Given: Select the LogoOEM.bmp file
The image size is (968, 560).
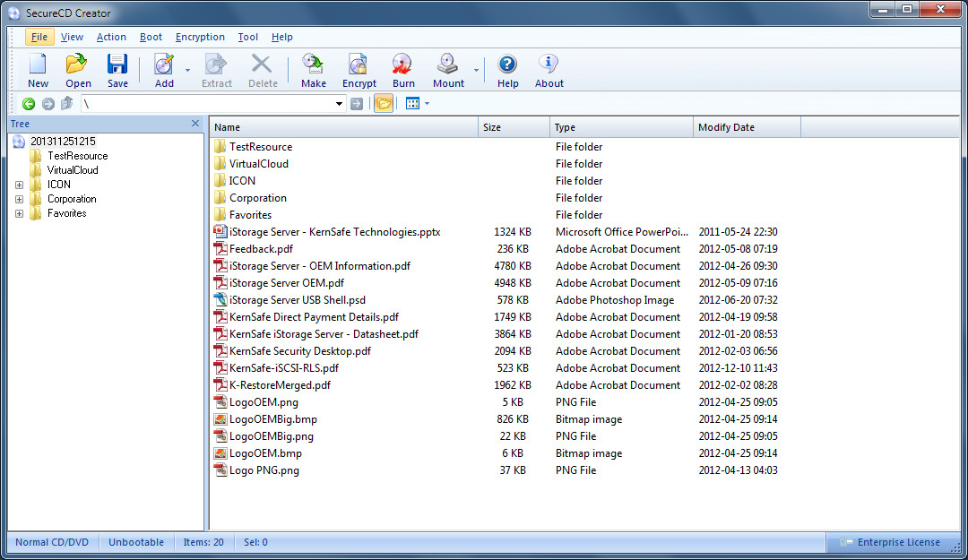Looking at the screenshot, I should (265, 453).
